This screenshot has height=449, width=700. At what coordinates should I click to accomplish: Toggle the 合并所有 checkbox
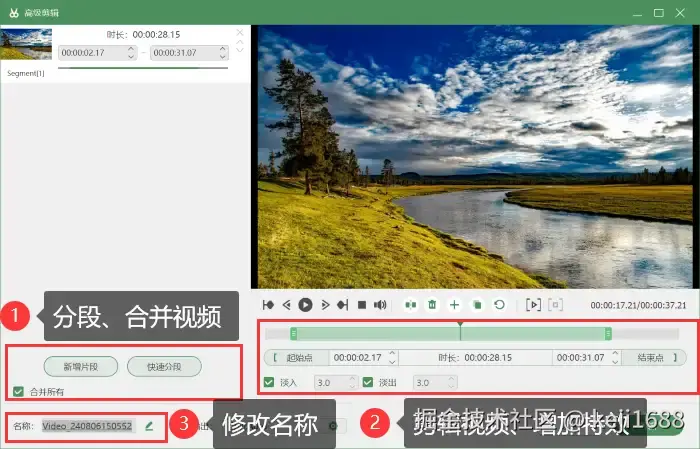click(x=18, y=391)
